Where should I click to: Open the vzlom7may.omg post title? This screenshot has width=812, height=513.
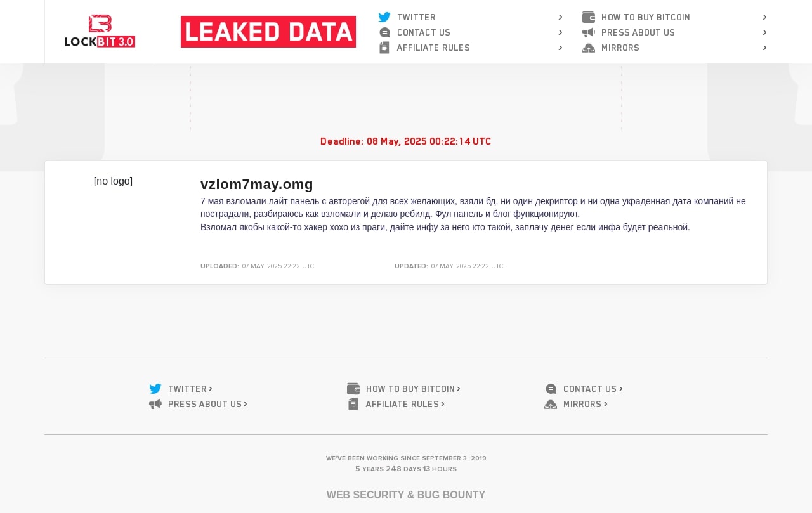pyautogui.click(x=257, y=184)
